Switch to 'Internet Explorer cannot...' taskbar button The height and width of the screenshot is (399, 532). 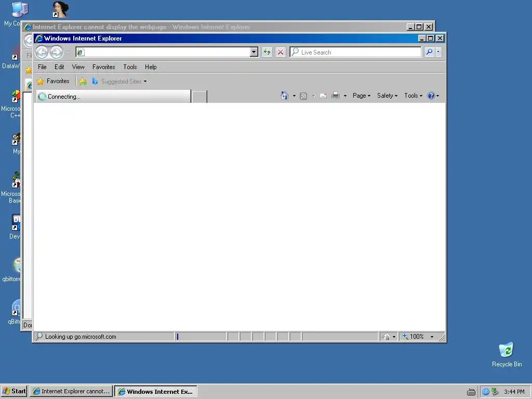pyautogui.click(x=71, y=391)
